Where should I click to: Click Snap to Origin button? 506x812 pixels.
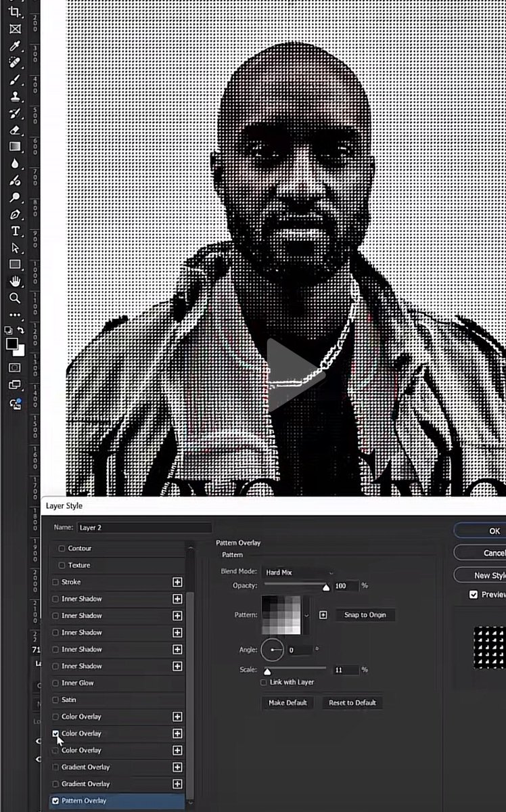coord(365,615)
